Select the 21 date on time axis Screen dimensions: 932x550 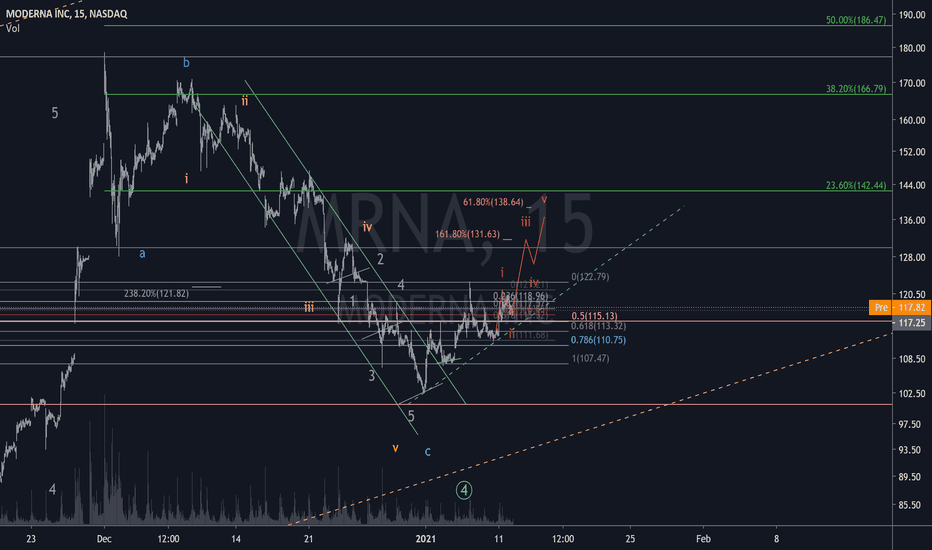pos(308,539)
